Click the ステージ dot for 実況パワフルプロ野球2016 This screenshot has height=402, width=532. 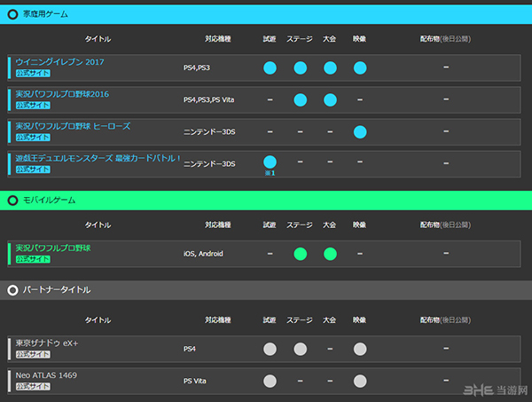(x=301, y=100)
